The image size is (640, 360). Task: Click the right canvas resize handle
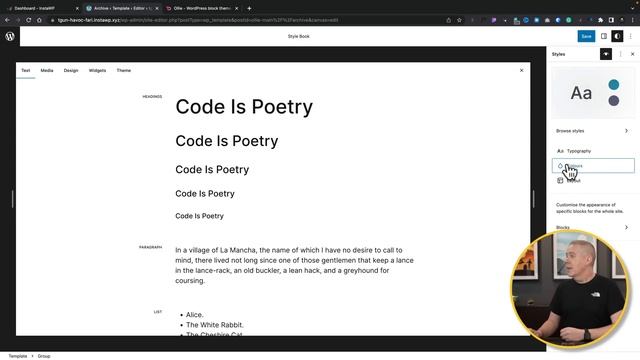pos(533,199)
